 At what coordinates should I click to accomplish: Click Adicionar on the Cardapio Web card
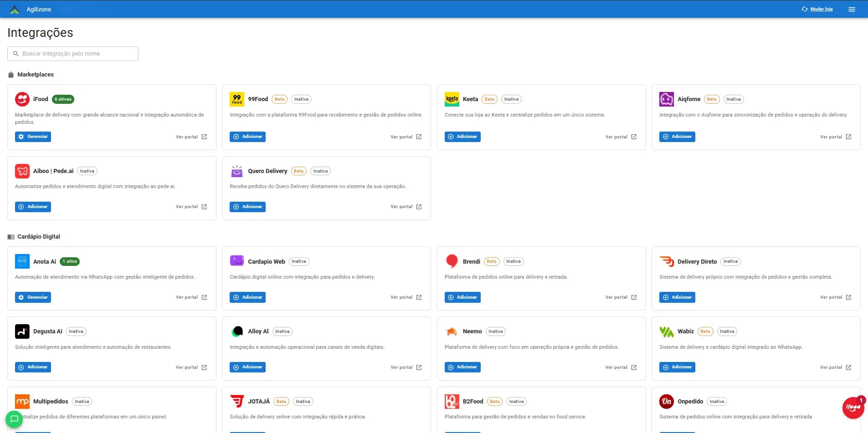[x=247, y=297]
